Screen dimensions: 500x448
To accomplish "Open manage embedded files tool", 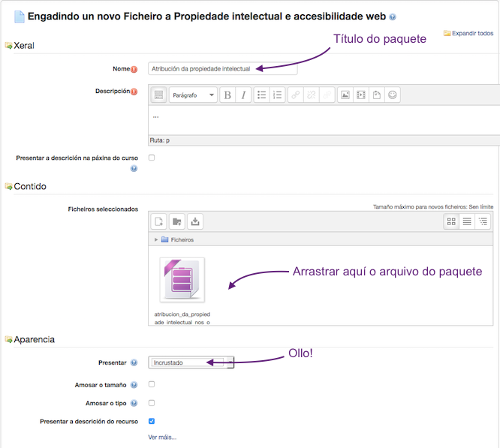I will pos(377,95).
